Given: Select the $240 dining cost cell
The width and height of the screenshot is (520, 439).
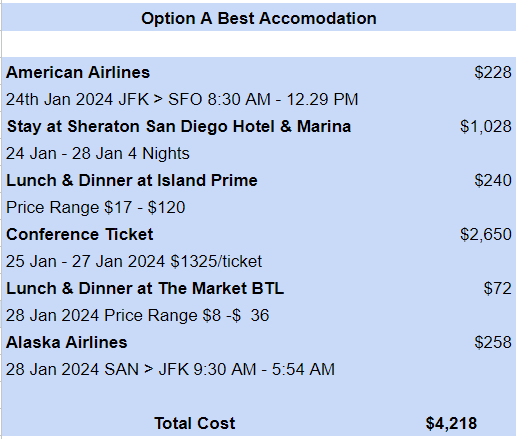Looking at the screenshot, I should (493, 180).
